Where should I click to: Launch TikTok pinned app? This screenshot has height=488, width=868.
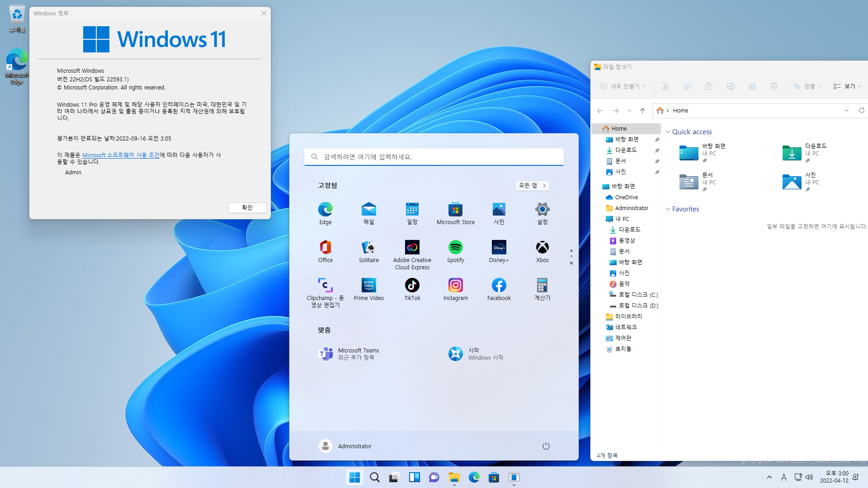point(412,286)
